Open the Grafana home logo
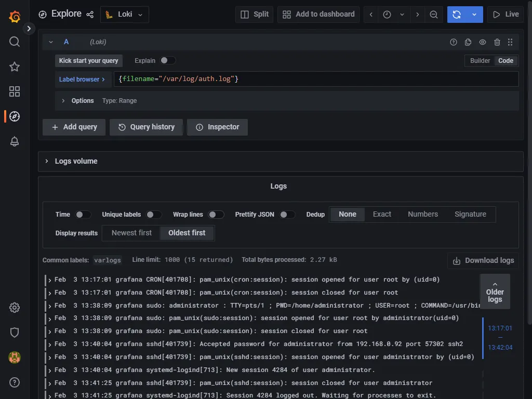532x399 pixels. [x=15, y=16]
